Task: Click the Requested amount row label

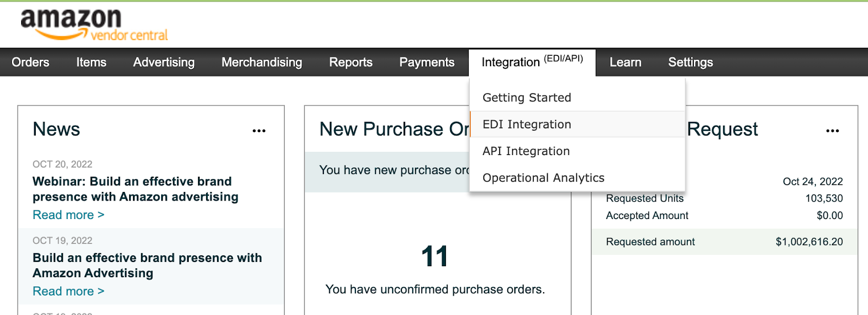Action: [650, 242]
